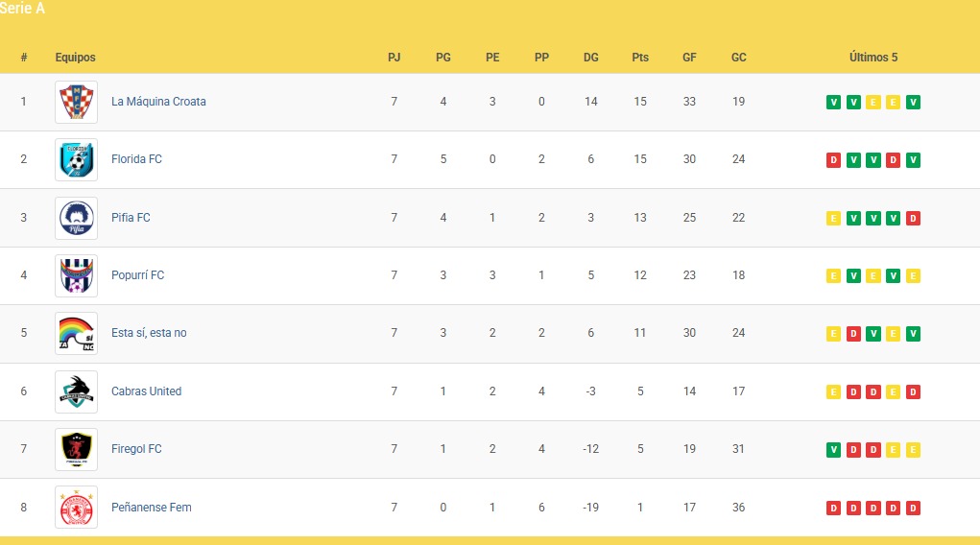The height and width of the screenshot is (545, 980).
Task: Click the Serie A heading
Action: tap(22, 9)
